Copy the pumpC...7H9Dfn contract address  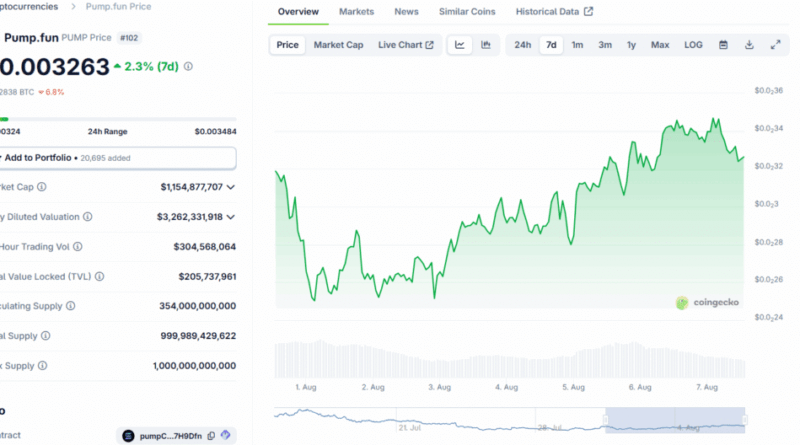click(x=211, y=436)
